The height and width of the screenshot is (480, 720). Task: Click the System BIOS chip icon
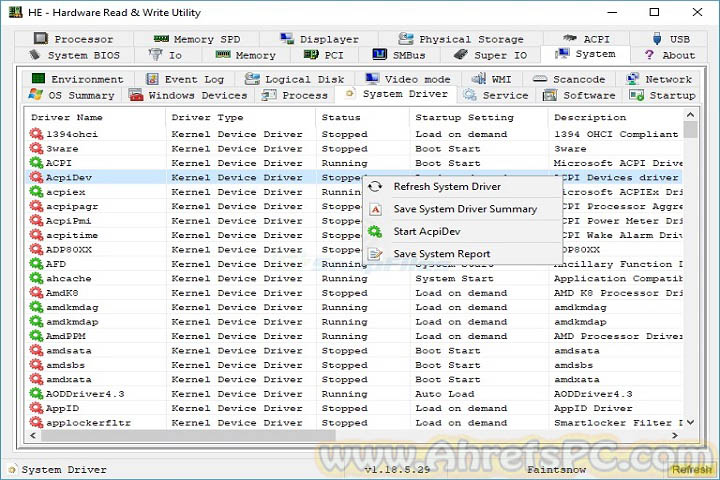[35, 55]
